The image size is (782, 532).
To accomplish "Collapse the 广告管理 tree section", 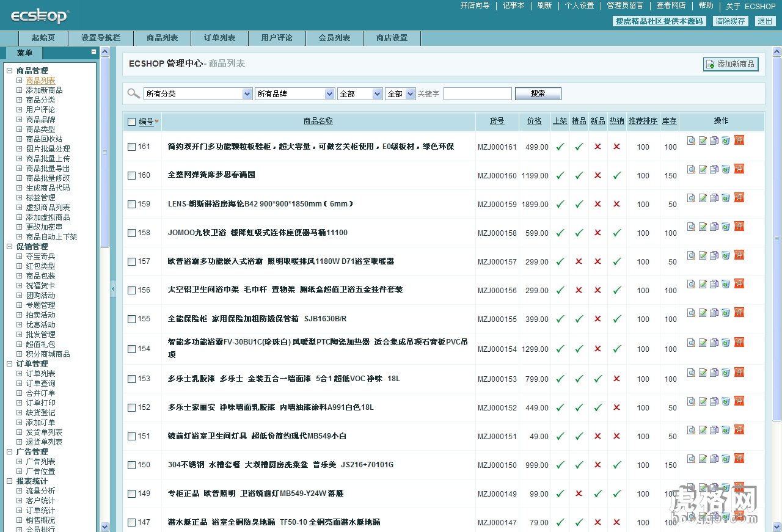I will point(10,452).
